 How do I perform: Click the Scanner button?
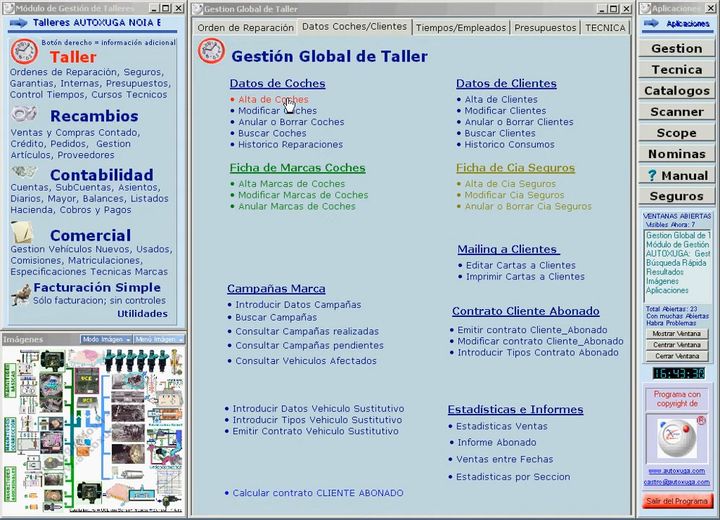coord(676,112)
